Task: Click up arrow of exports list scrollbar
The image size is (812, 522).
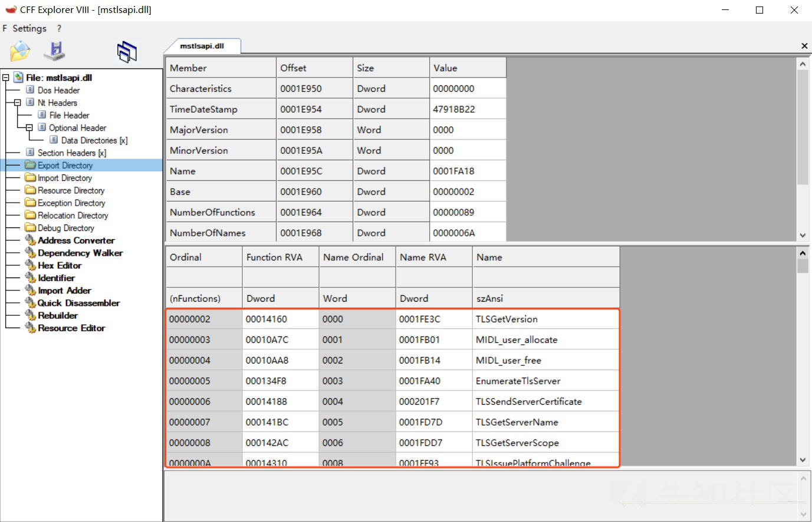Action: 803,253
